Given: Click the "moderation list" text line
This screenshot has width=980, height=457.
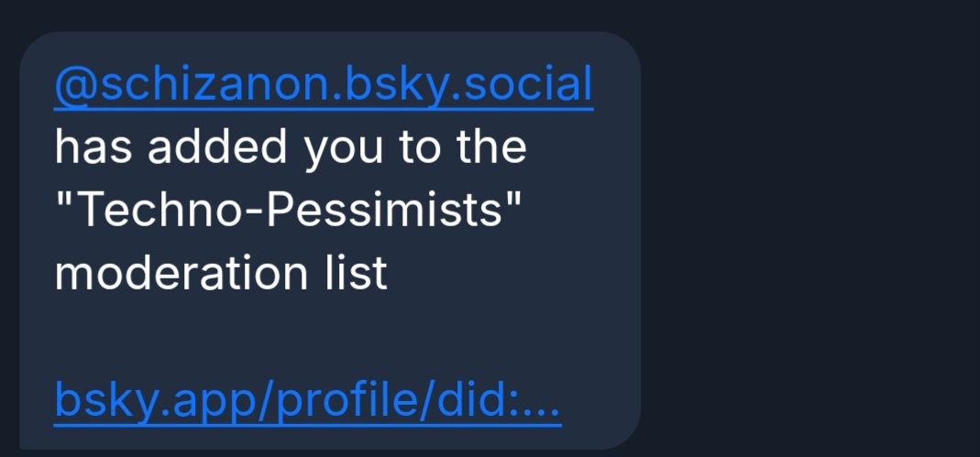Looking at the screenshot, I should pos(221,273).
